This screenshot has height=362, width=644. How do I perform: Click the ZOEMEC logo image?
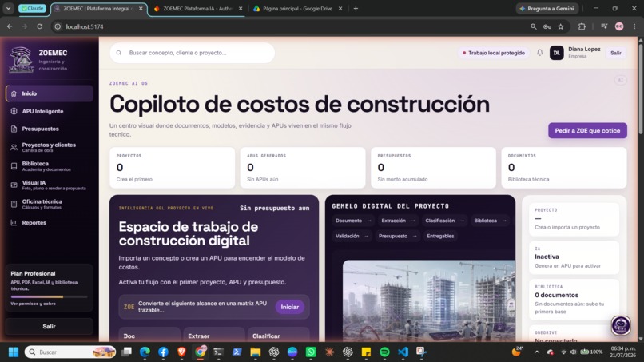(22, 60)
